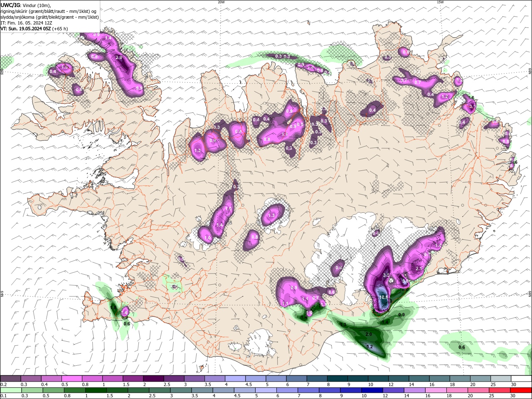Image resolution: width=532 pixels, height=399 pixels.
Task: Pick the lavender swatch above upper-scale label 4
Action: tap(235, 379)
